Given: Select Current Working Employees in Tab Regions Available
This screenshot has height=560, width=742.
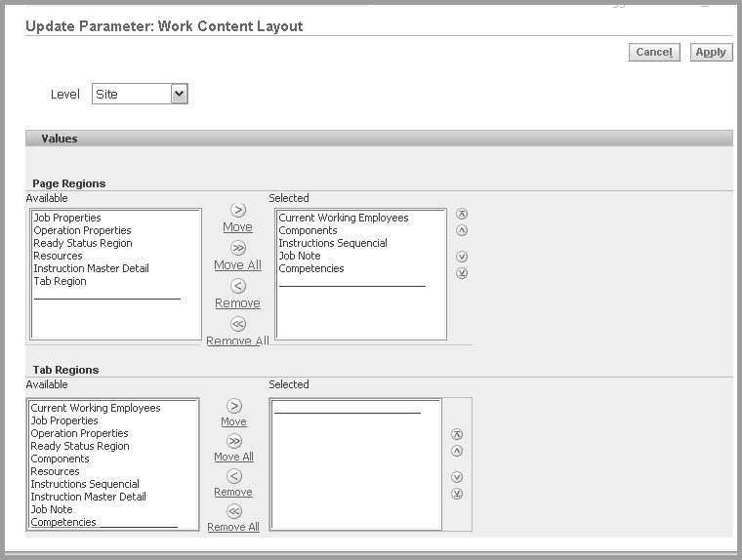Looking at the screenshot, I should click(96, 408).
